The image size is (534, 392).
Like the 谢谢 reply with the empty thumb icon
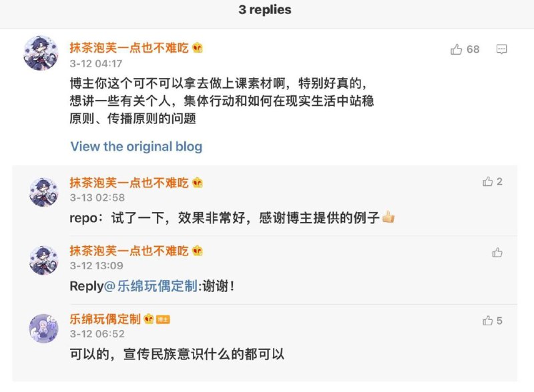497,253
